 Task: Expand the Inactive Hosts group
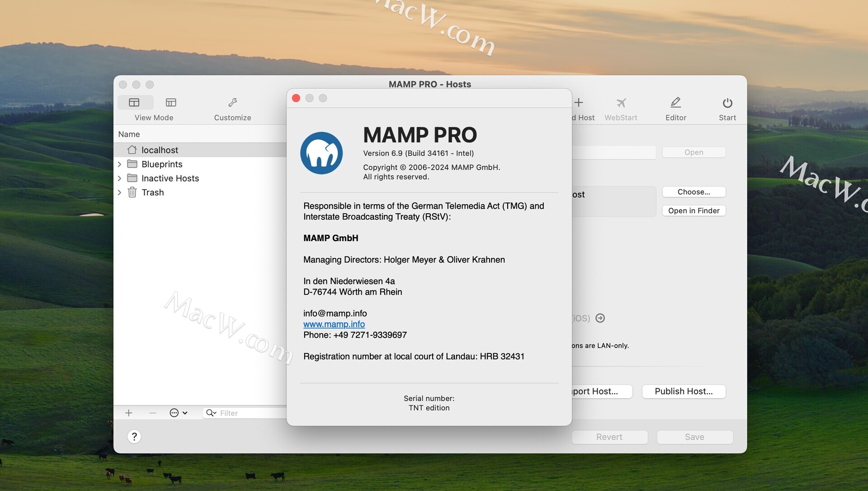coord(119,178)
